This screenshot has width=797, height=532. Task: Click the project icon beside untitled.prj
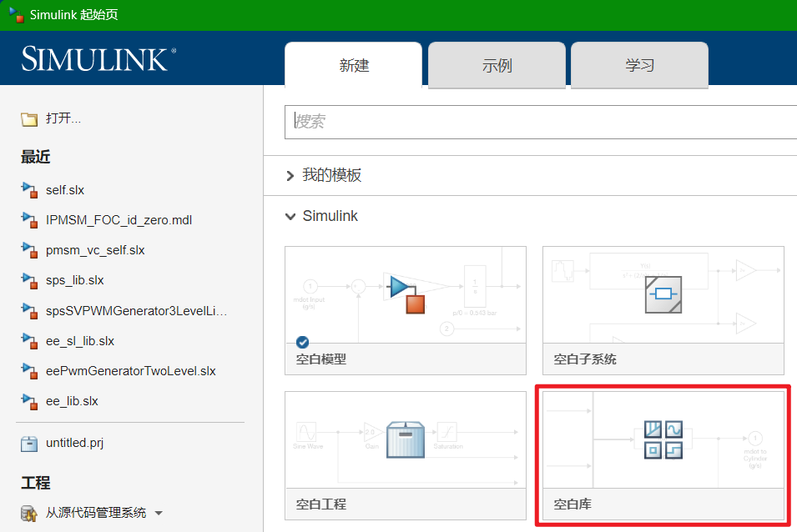click(29, 444)
